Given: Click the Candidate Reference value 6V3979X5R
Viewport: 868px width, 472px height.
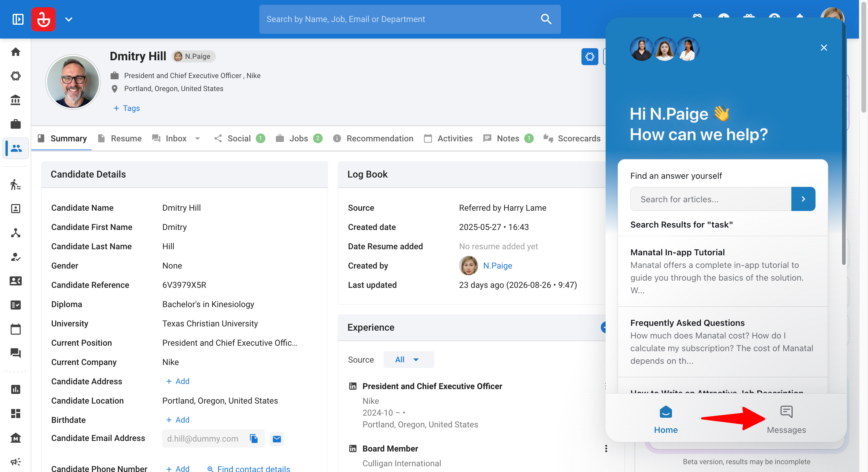Looking at the screenshot, I should pyautogui.click(x=184, y=285).
